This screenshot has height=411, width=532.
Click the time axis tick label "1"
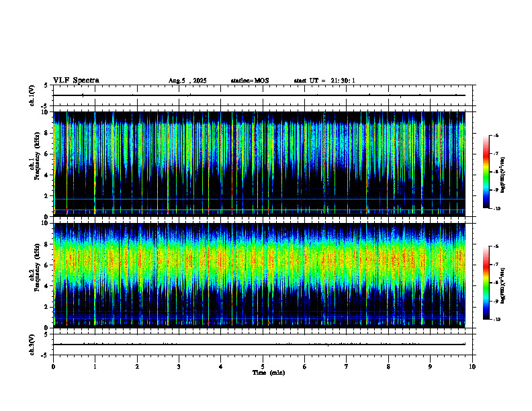tap(95, 367)
